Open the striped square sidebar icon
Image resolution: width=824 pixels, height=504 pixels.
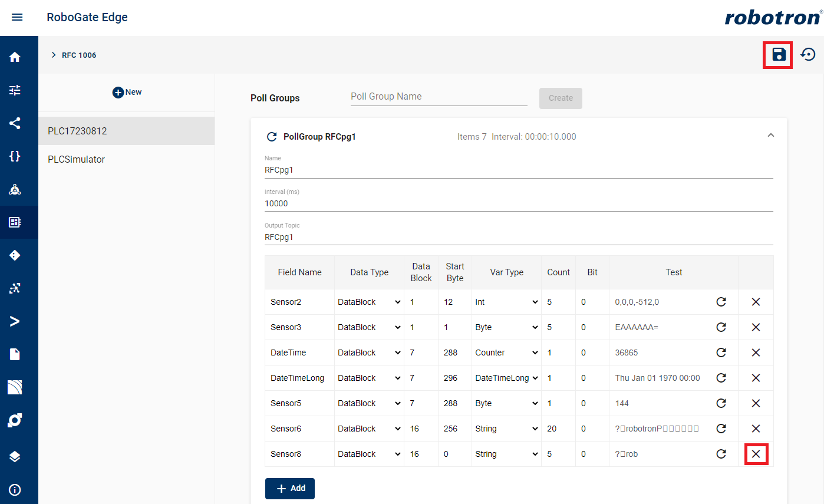tap(15, 387)
